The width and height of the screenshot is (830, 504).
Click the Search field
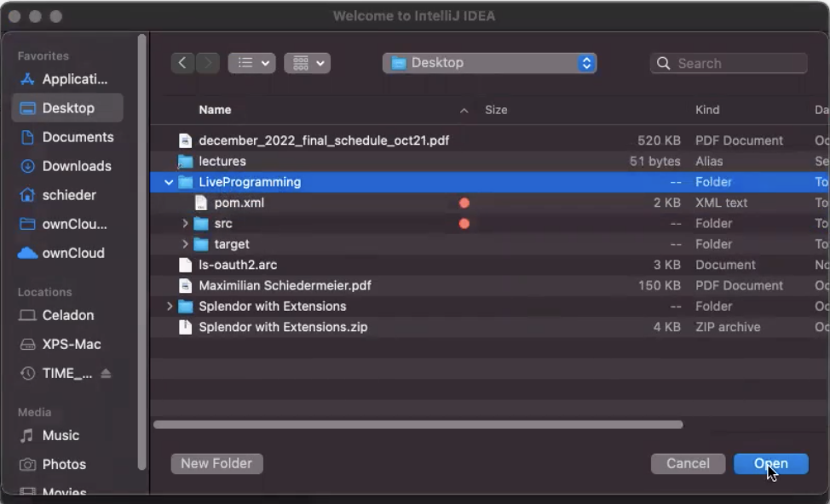pos(729,64)
